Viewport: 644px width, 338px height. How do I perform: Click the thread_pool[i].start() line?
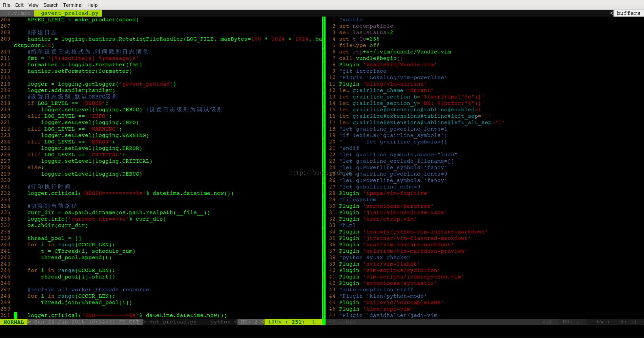point(78,277)
